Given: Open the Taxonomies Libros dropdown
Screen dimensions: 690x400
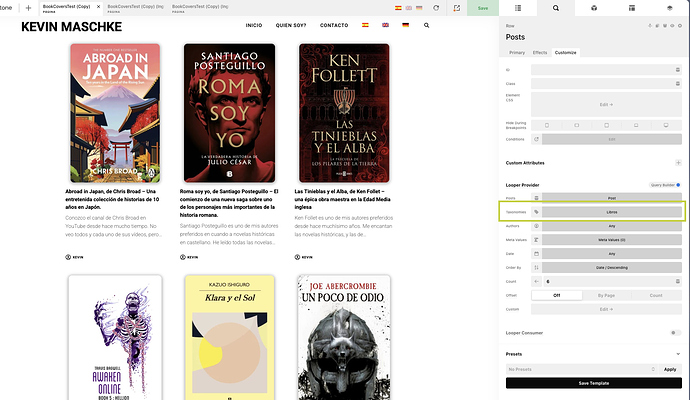Looking at the screenshot, I should (x=612, y=212).
